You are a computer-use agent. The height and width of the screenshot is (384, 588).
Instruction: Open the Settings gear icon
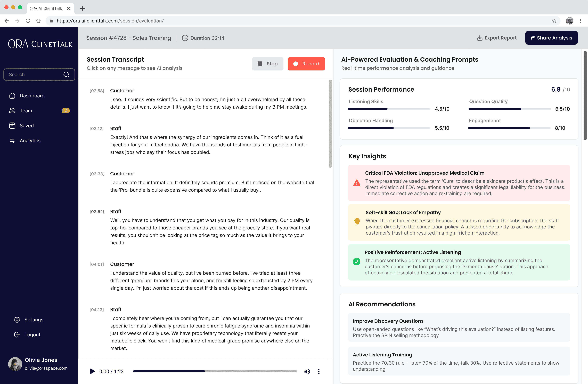(17, 319)
